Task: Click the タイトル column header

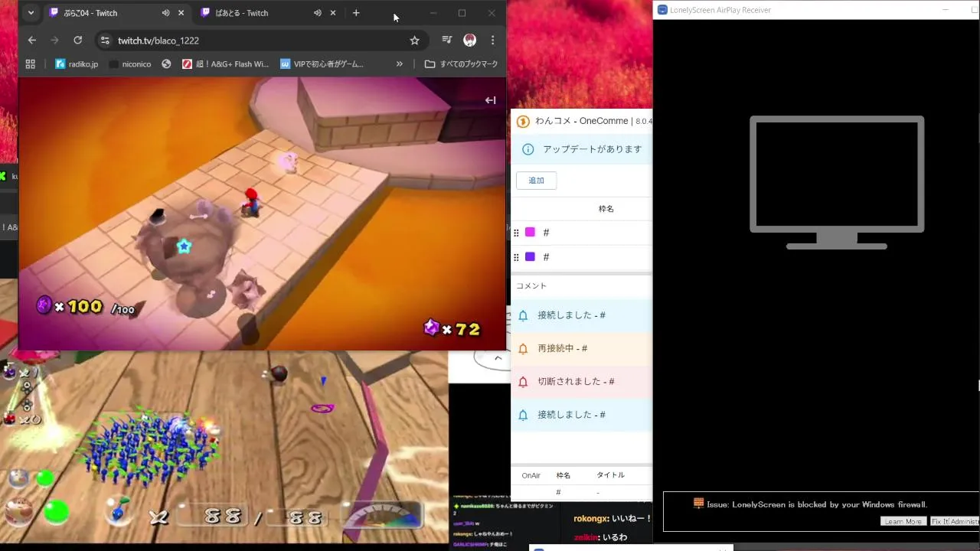Action: coord(610,475)
